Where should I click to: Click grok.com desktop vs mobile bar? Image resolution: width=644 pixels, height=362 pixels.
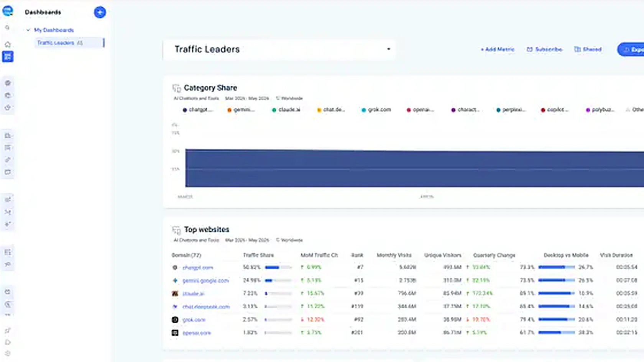(x=557, y=319)
